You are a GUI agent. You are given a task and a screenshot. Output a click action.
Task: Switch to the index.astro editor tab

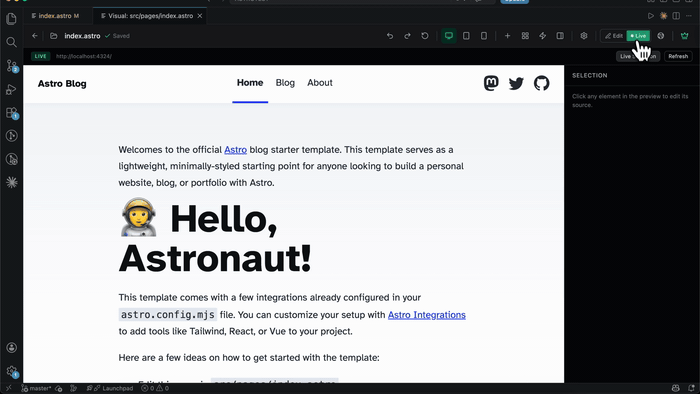click(55, 16)
